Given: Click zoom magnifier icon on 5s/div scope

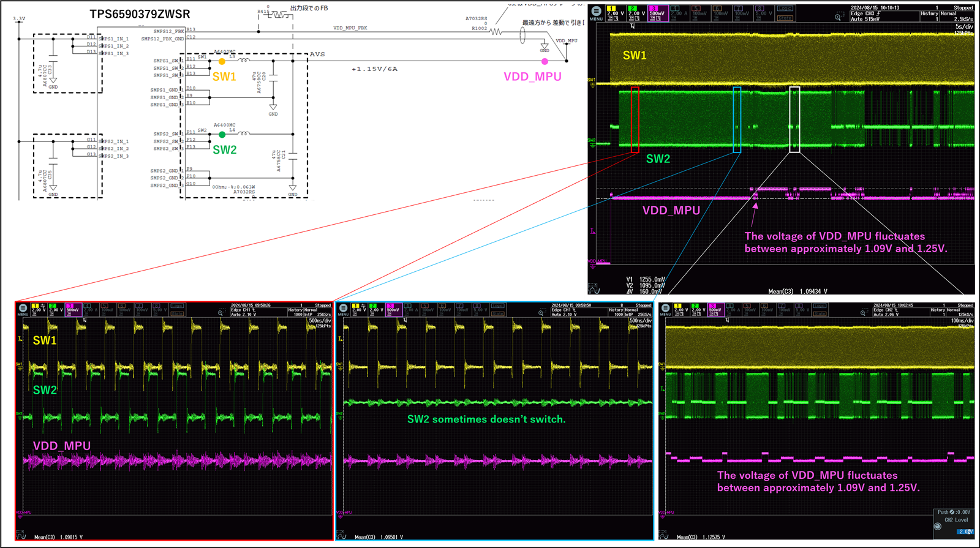Looking at the screenshot, I should click(839, 16).
